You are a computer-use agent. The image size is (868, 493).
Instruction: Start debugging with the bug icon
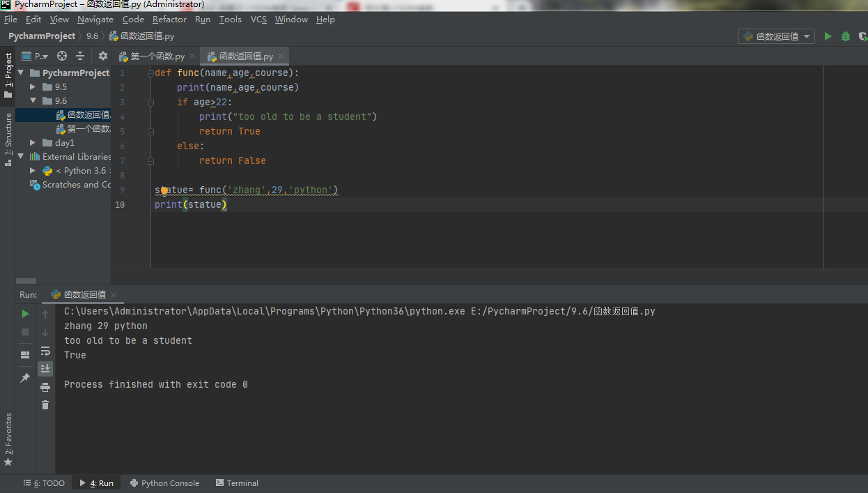click(846, 36)
